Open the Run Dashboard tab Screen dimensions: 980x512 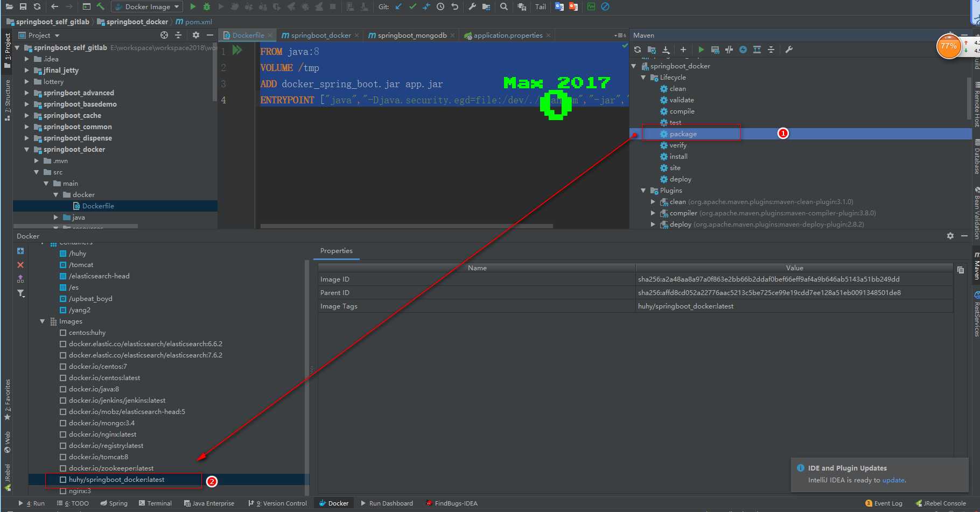coord(387,503)
